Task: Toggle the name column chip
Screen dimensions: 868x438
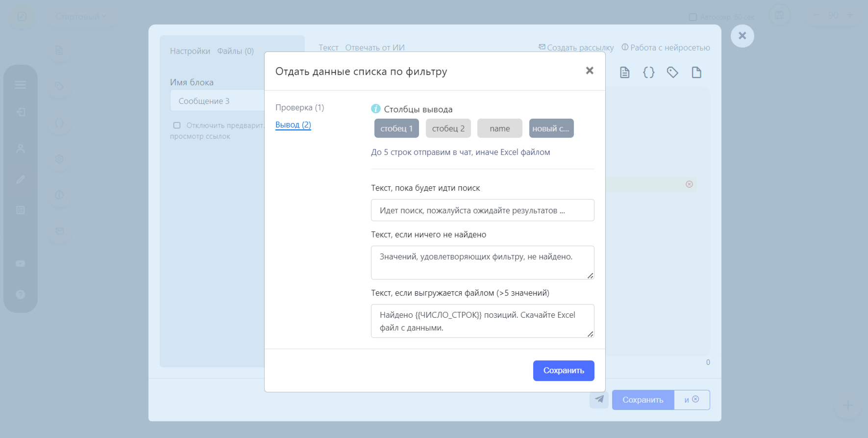Action: (x=500, y=129)
